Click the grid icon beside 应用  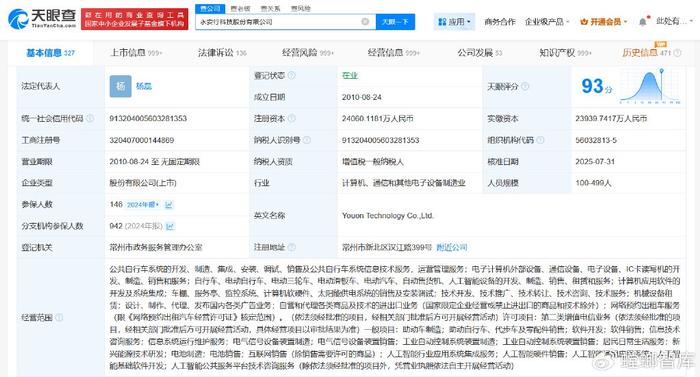coord(442,21)
